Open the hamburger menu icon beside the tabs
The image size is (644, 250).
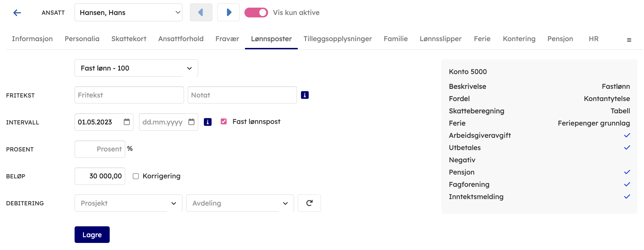(x=629, y=40)
